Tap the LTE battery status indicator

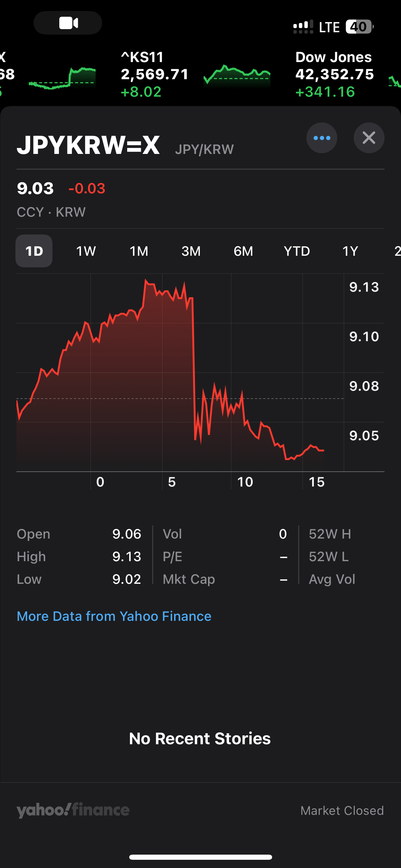359,27
